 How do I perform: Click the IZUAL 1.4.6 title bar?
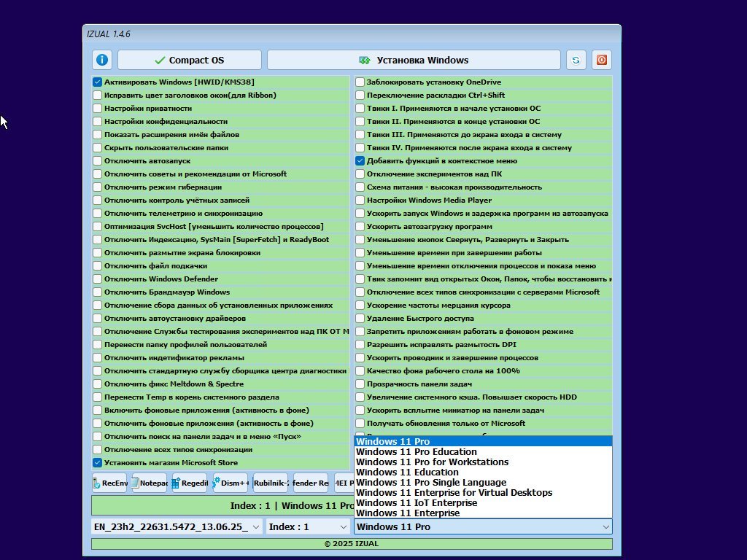tap(352, 34)
